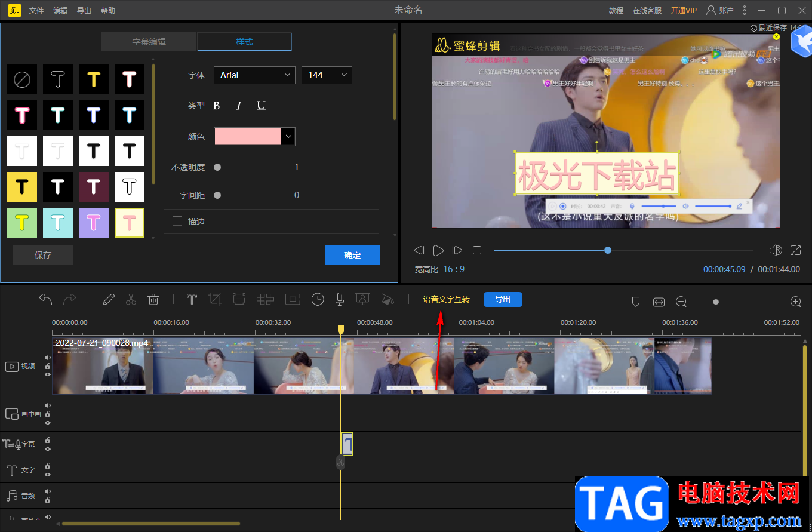Switch to the 字幕编辑 tab
This screenshot has width=812, height=532.
[149, 42]
